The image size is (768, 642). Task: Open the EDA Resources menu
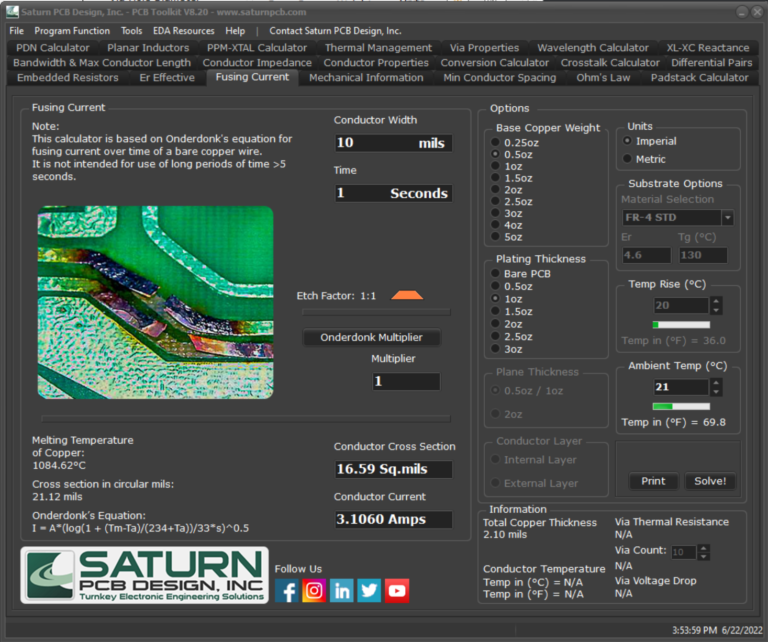[183, 31]
